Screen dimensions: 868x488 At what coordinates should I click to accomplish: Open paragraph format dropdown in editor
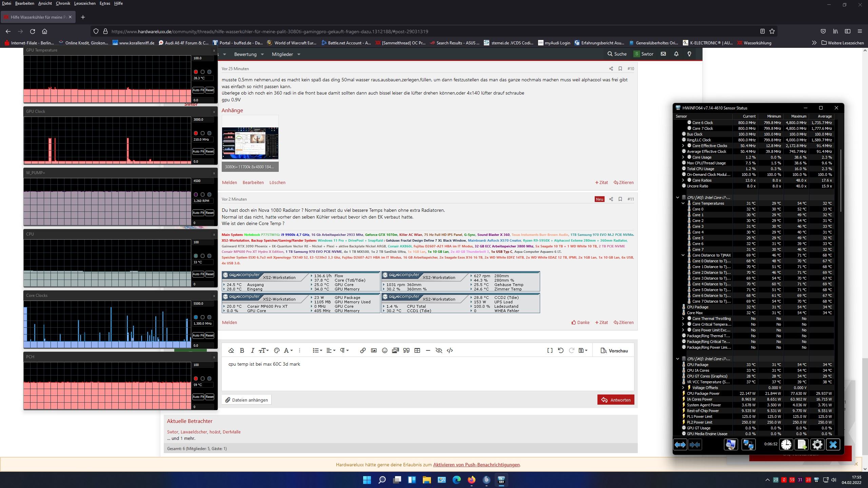[x=344, y=350]
